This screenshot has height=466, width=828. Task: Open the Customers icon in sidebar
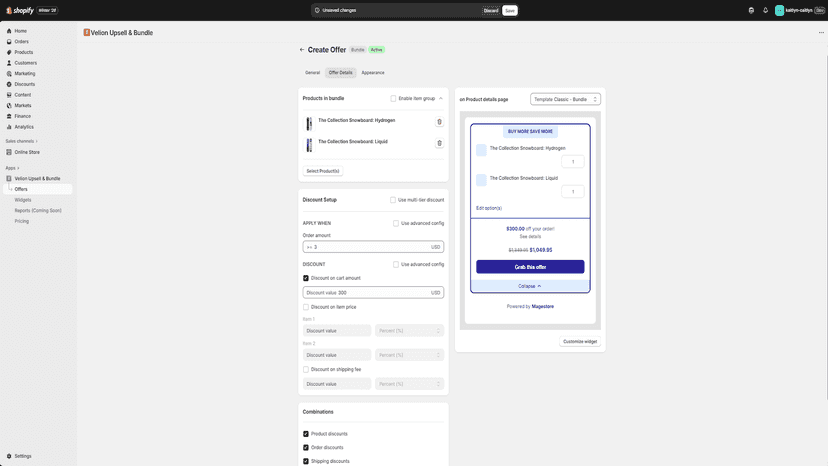click(x=9, y=63)
